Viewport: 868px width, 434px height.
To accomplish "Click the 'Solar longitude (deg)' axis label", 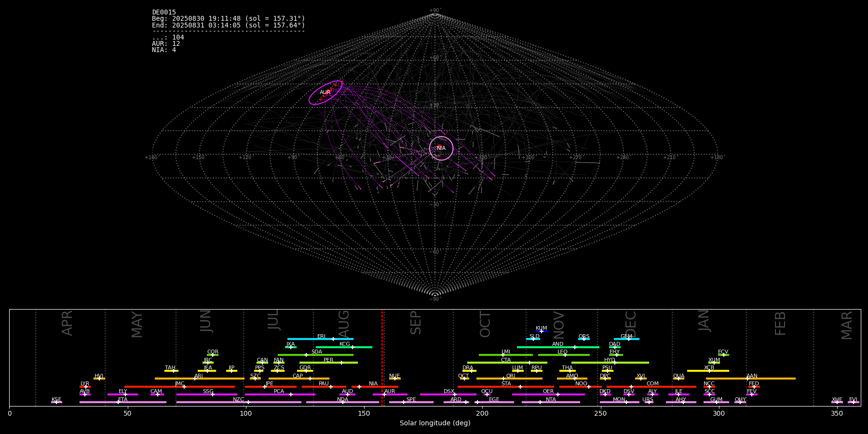I will pyautogui.click(x=435, y=423).
